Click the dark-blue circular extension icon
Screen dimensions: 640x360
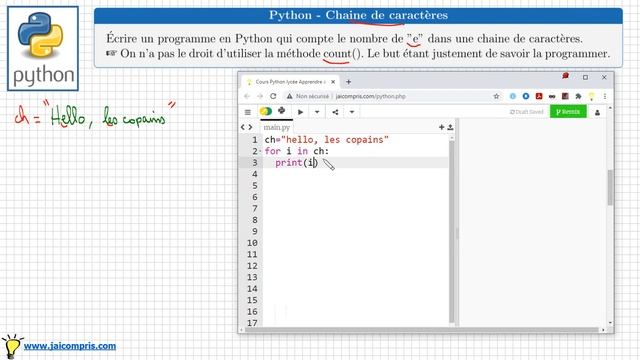click(x=526, y=96)
